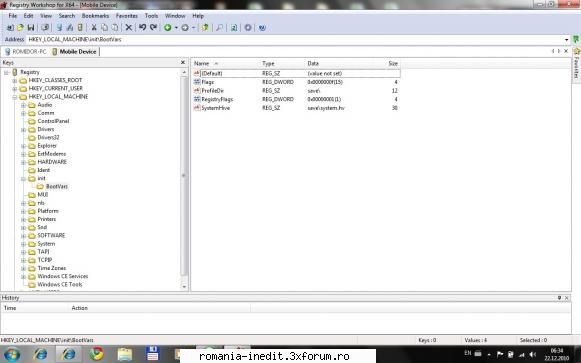Open the Edit menu

29,16
